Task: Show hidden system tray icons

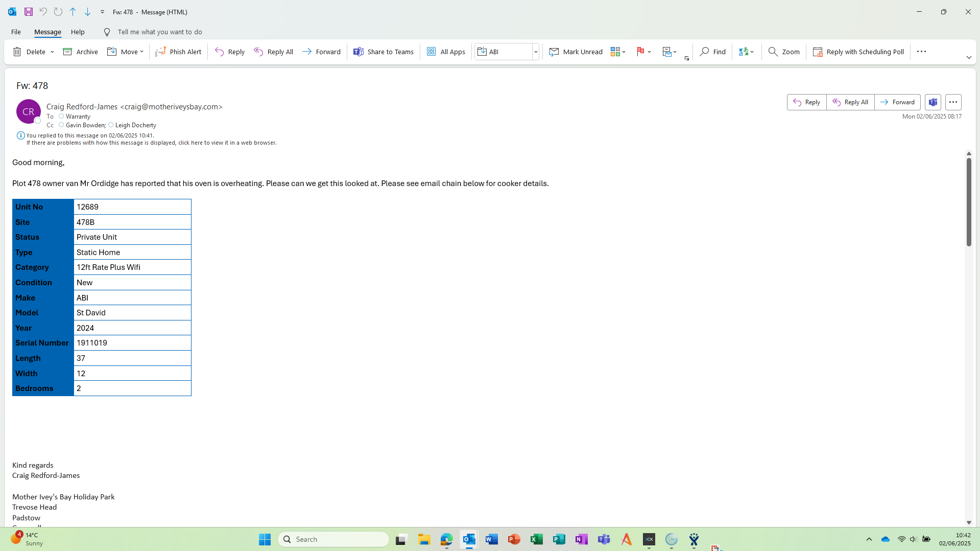Action: [x=869, y=539]
